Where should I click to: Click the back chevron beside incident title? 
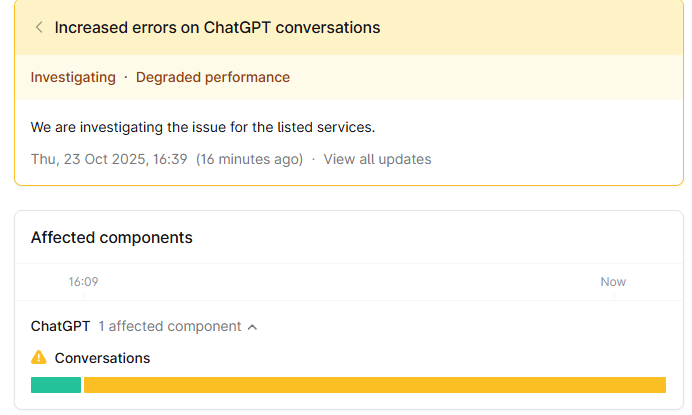(39, 27)
